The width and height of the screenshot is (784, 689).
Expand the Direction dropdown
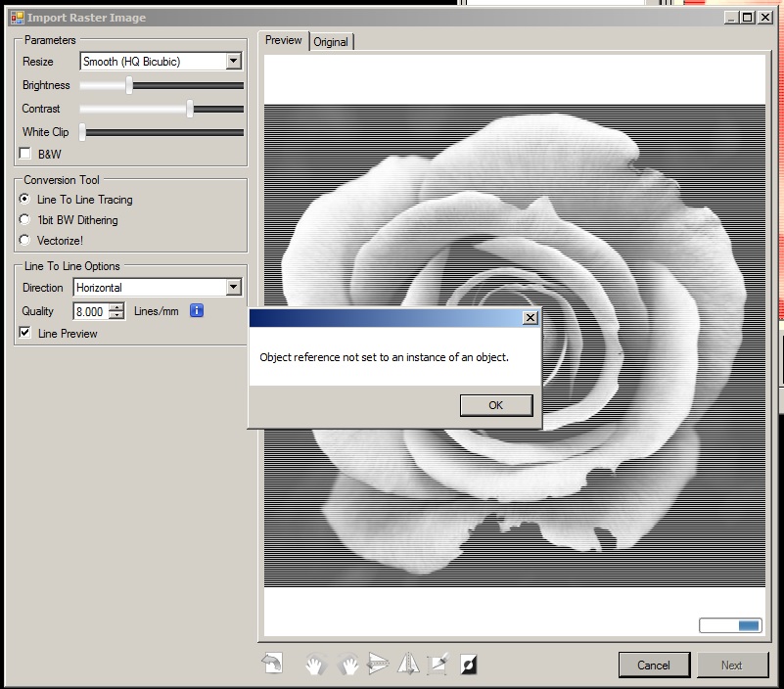pyautogui.click(x=233, y=288)
